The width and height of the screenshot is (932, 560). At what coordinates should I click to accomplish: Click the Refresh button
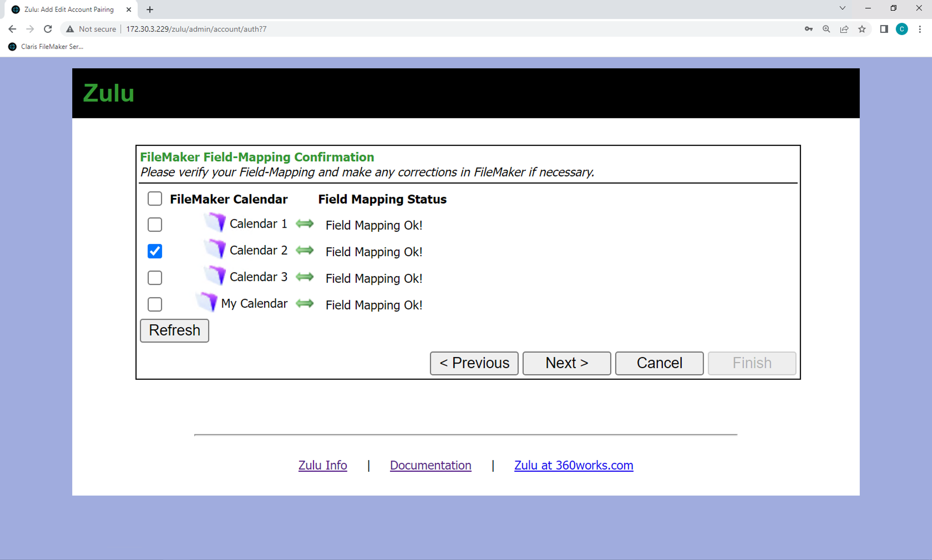pos(174,330)
